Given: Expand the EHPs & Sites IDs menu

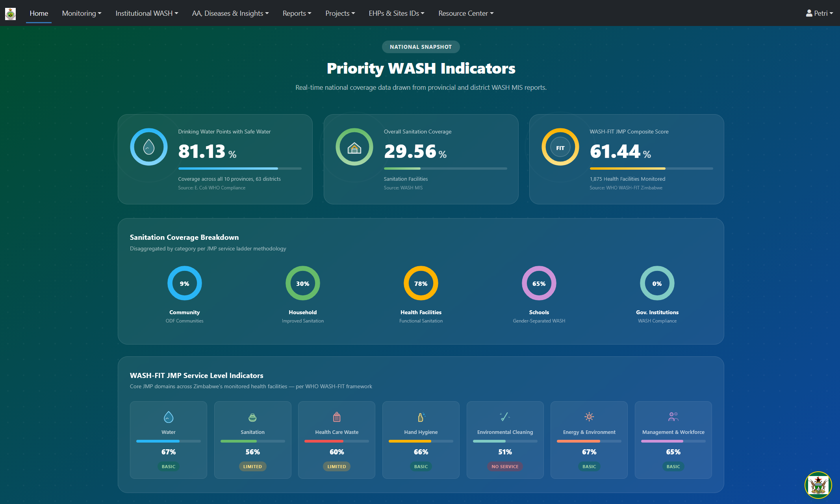Looking at the screenshot, I should (x=396, y=13).
